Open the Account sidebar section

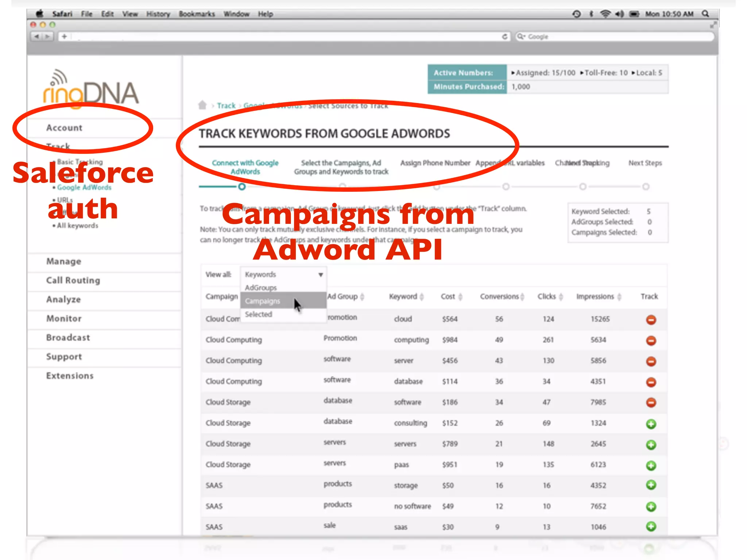click(x=64, y=128)
